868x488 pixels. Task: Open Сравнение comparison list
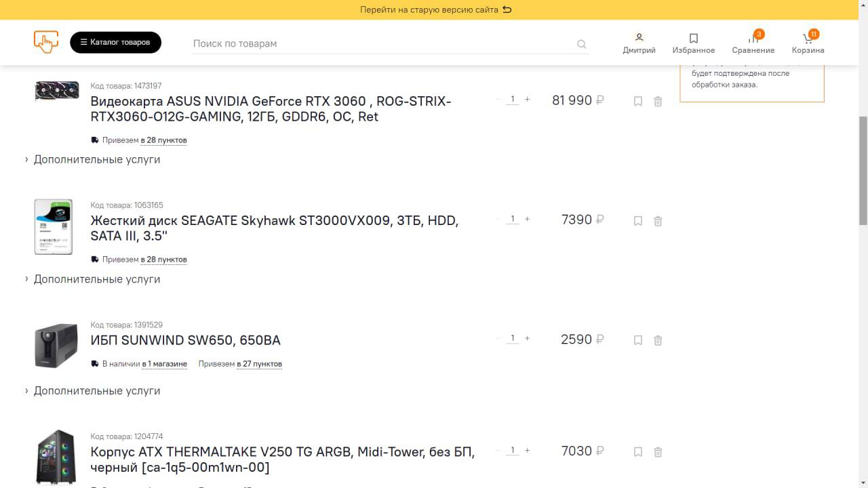pos(753,43)
